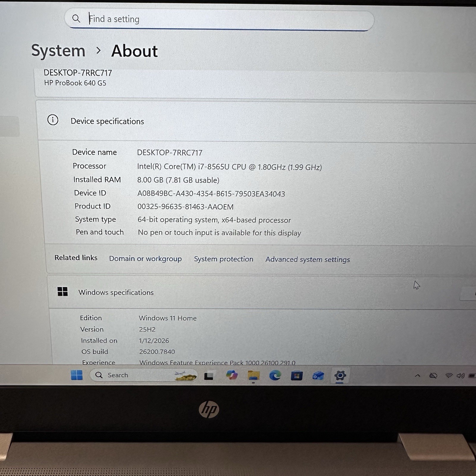Select the Device ID value A08B49BC-A430-4354-B615-79503EA34043
The image size is (476, 476).
(x=211, y=194)
